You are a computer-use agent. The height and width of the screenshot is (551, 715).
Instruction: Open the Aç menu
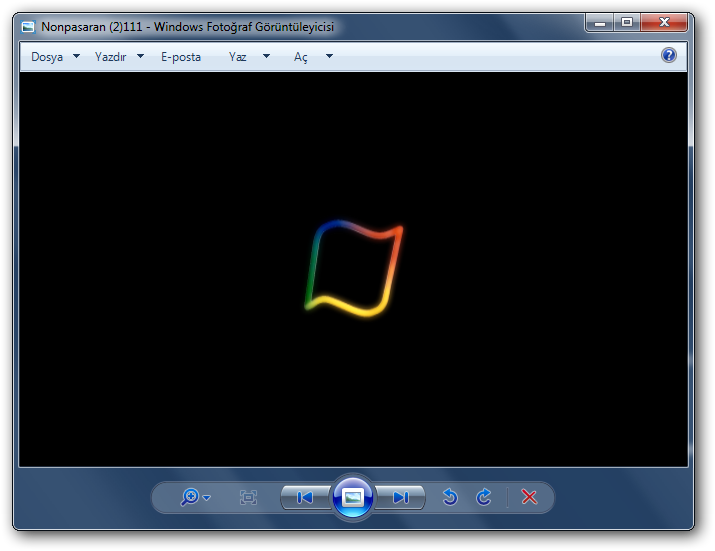point(301,57)
